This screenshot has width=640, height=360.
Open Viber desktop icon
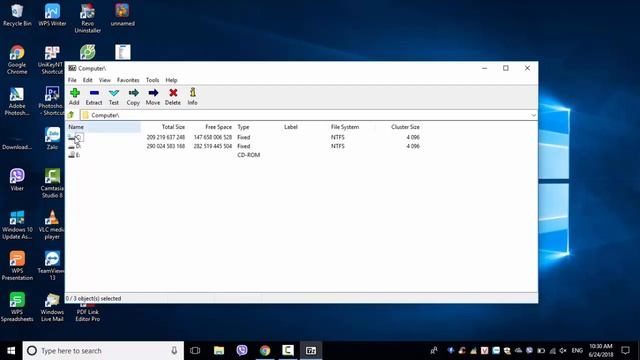click(x=17, y=180)
